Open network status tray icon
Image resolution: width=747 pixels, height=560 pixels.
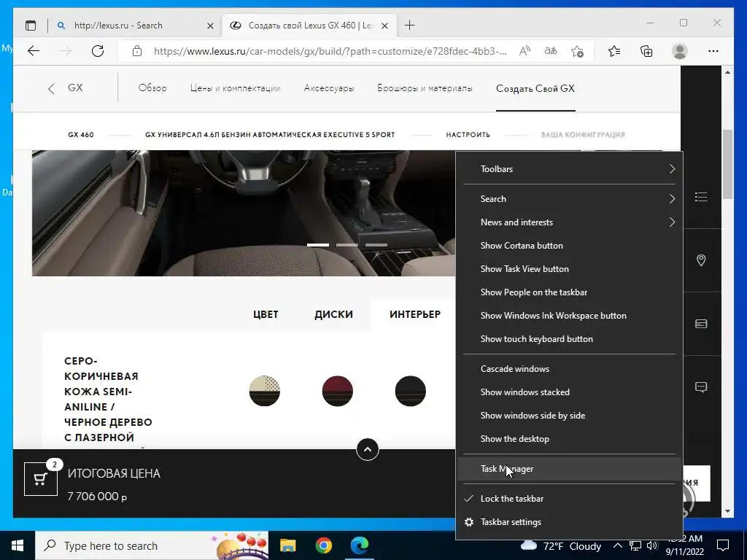pos(635,545)
